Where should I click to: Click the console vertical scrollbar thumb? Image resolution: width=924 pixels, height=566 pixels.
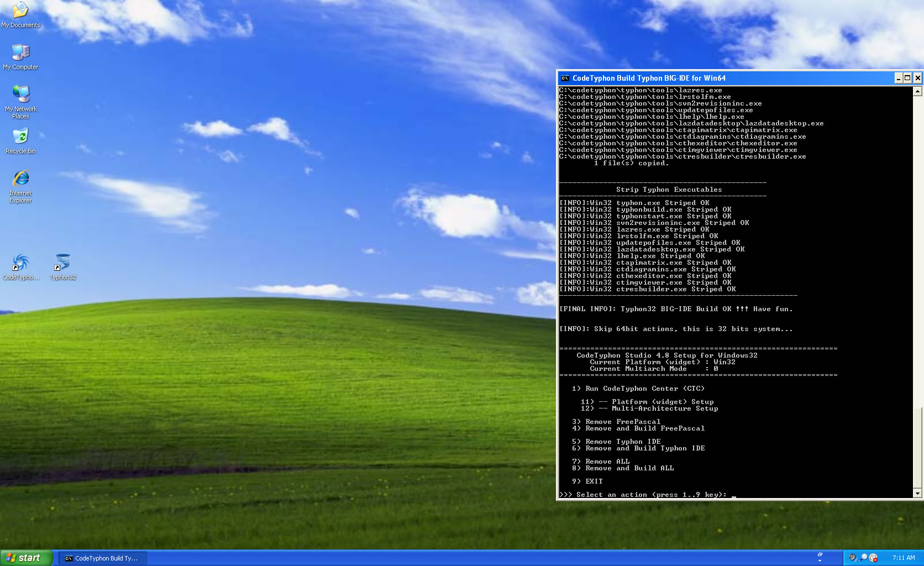[x=917, y=448]
